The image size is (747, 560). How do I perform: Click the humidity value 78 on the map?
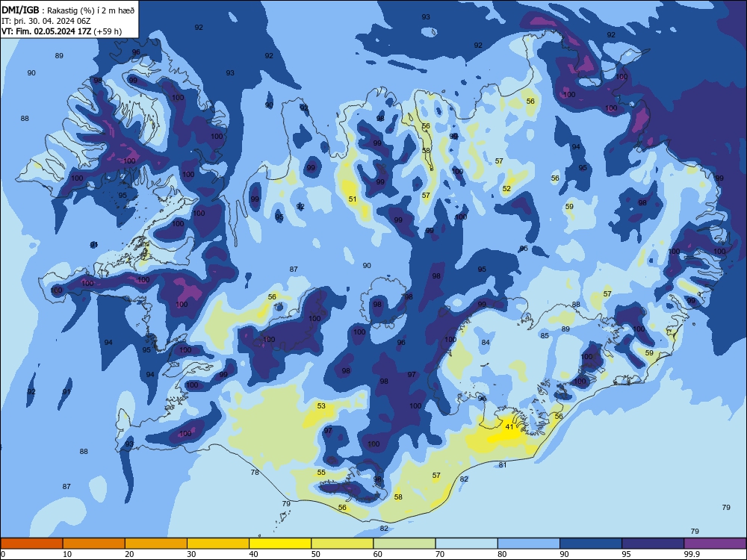[x=255, y=473]
